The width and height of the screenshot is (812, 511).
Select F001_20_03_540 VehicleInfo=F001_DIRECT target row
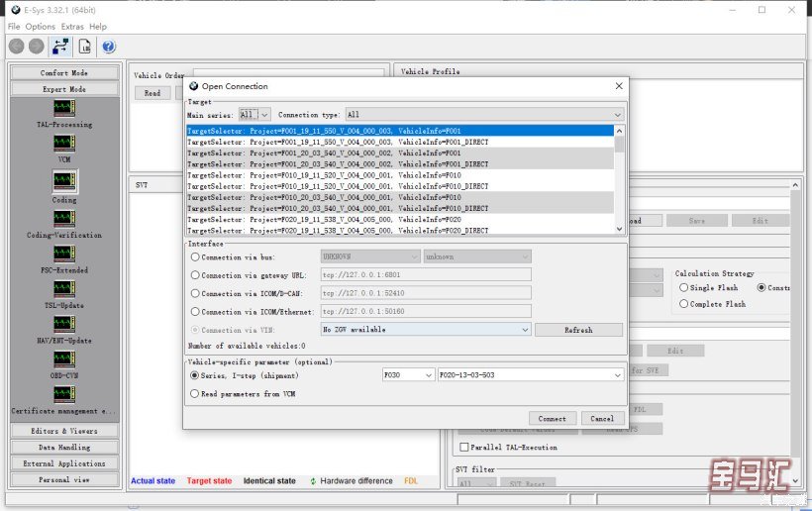pyautogui.click(x=400, y=164)
